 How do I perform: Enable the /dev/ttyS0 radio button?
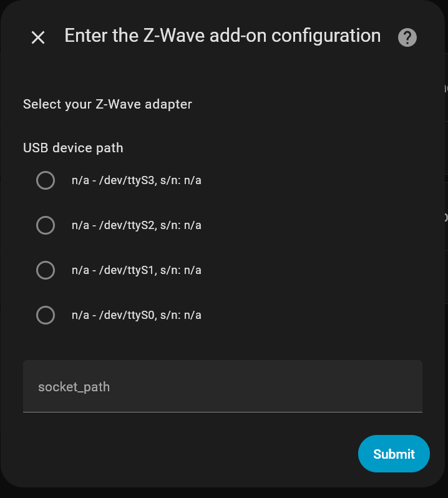tap(46, 315)
